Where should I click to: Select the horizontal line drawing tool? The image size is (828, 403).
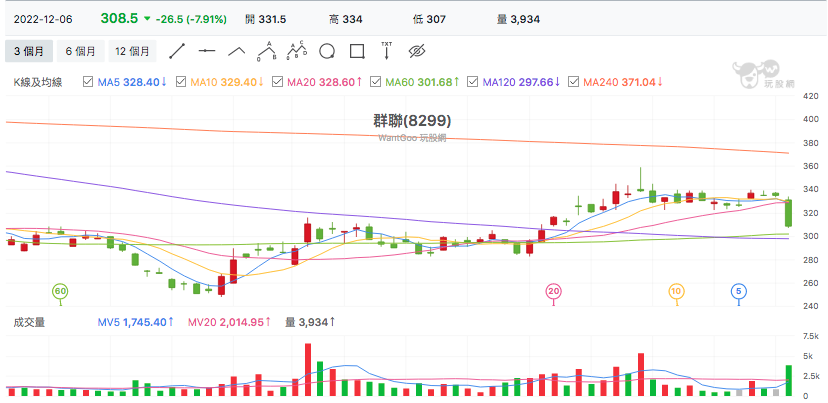207,51
